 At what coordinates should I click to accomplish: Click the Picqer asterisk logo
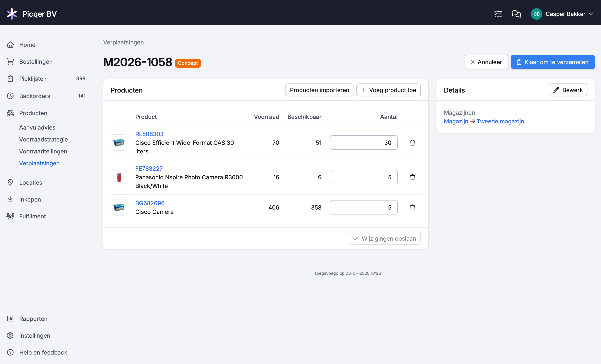point(12,14)
